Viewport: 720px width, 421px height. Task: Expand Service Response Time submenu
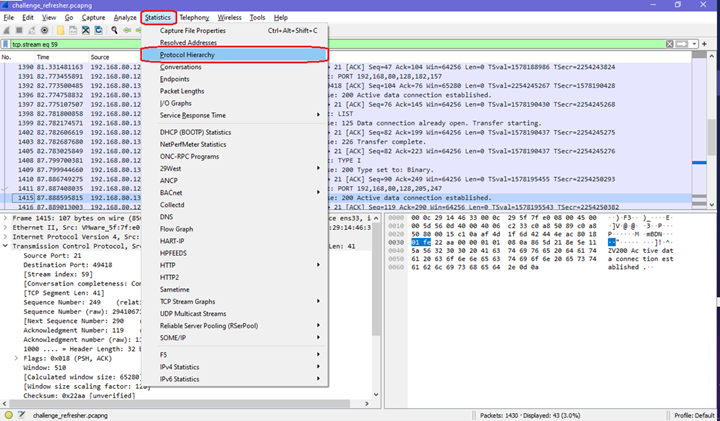click(x=235, y=115)
